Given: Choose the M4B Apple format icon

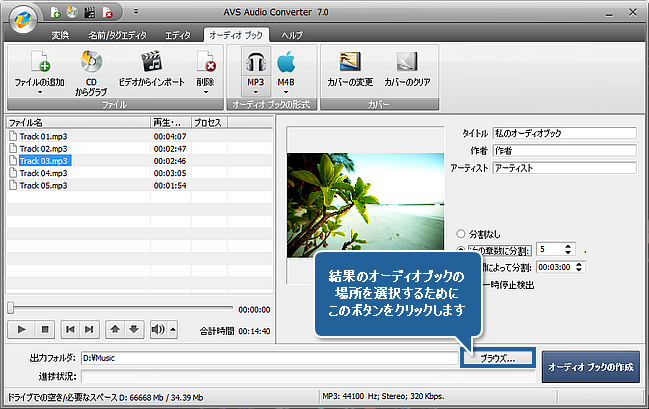Looking at the screenshot, I should pos(285,63).
